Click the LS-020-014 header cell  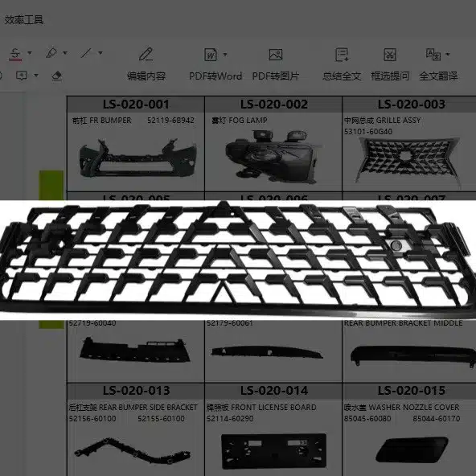point(273,391)
